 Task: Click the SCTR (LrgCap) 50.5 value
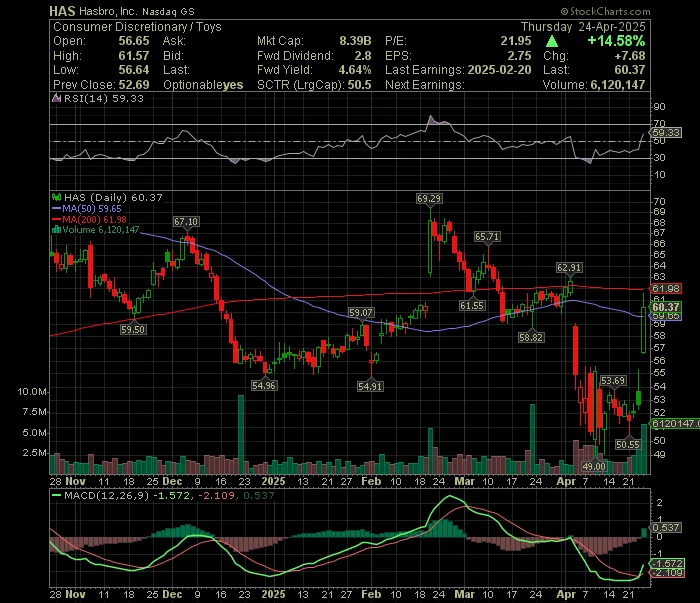pyautogui.click(x=359, y=85)
